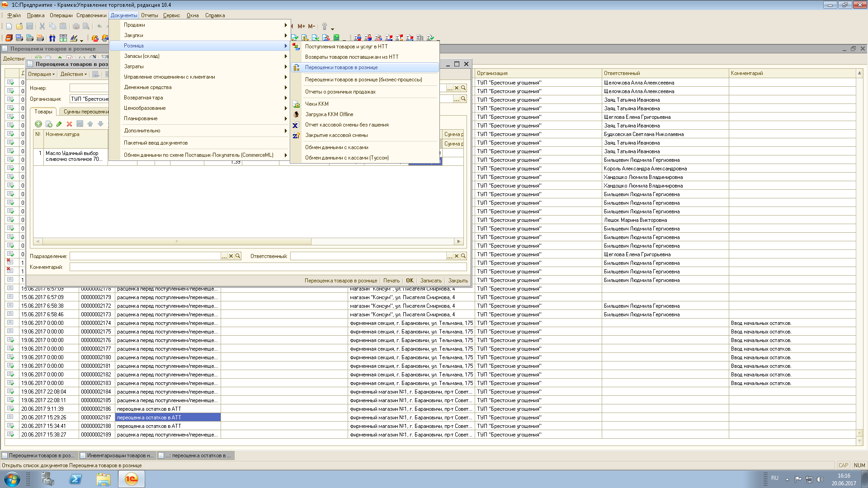The height and width of the screenshot is (488, 868).
Task: Click into the Комментарий input field
Action: pyautogui.click(x=268, y=267)
